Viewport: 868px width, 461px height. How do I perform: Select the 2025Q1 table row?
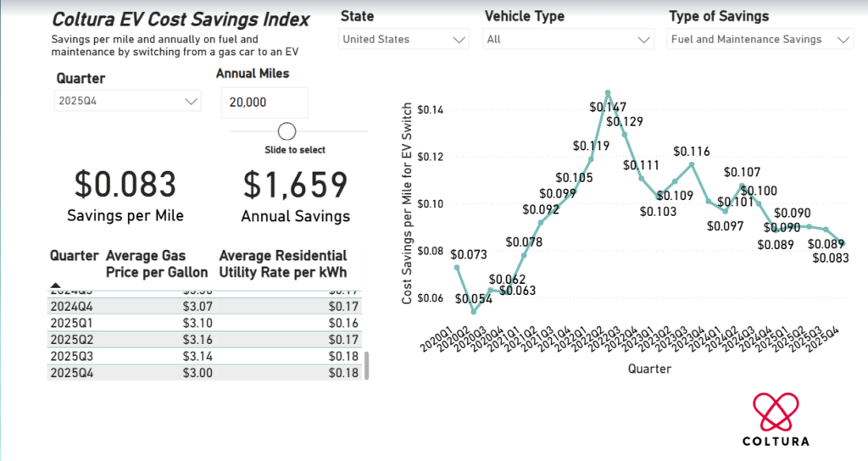pos(203,322)
